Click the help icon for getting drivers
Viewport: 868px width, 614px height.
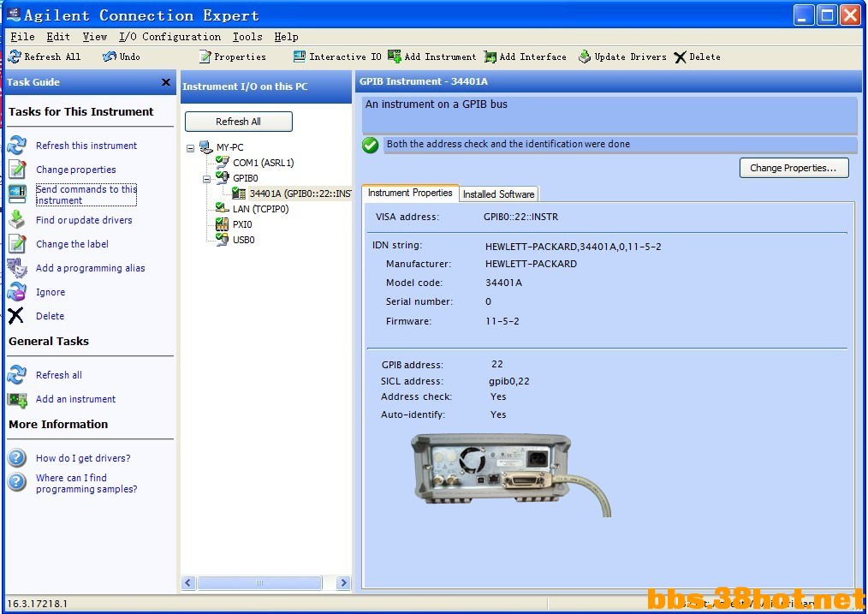pyautogui.click(x=17, y=458)
